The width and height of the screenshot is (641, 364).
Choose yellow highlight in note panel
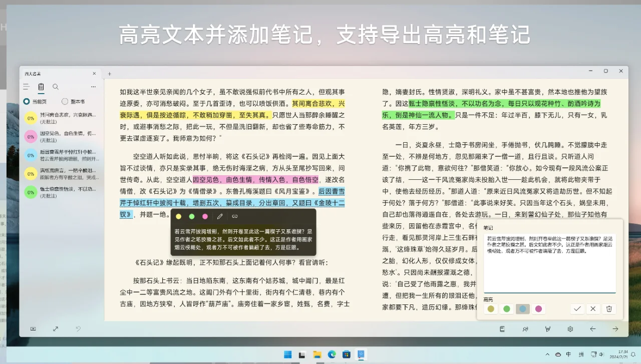click(x=491, y=309)
